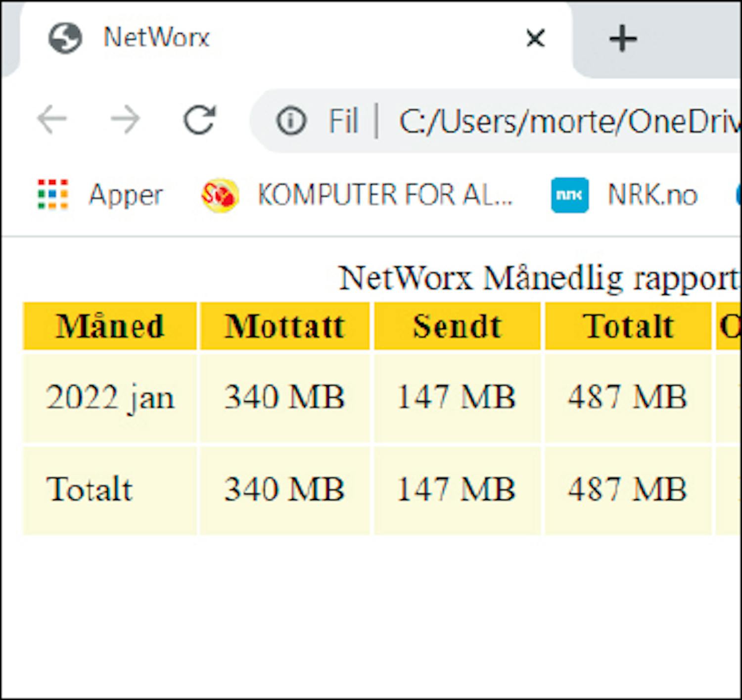The width and height of the screenshot is (742, 700).
Task: Select the 2022 jan row cell
Action: pyautogui.click(x=110, y=398)
